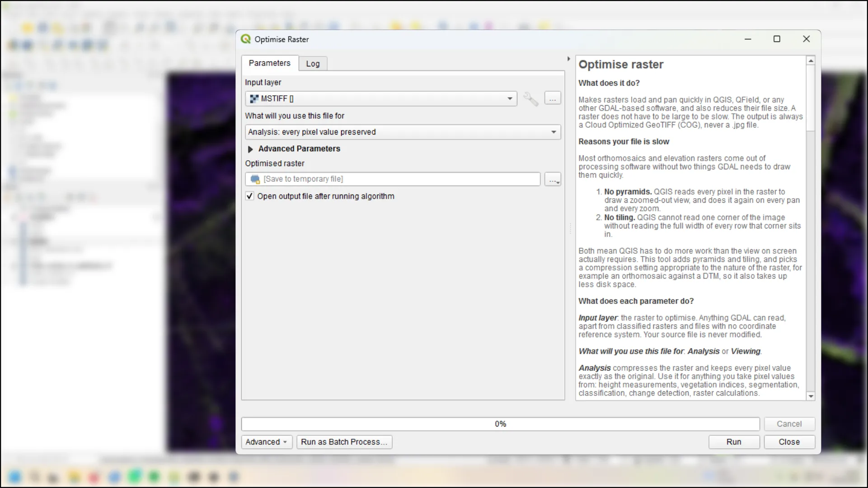Image resolution: width=868 pixels, height=488 pixels.
Task: Close the Optimise Raster window with the X
Action: pos(806,39)
